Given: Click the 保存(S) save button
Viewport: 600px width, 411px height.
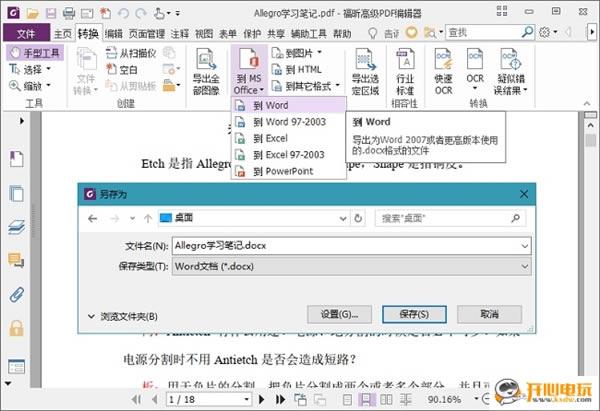Looking at the screenshot, I should point(414,314).
